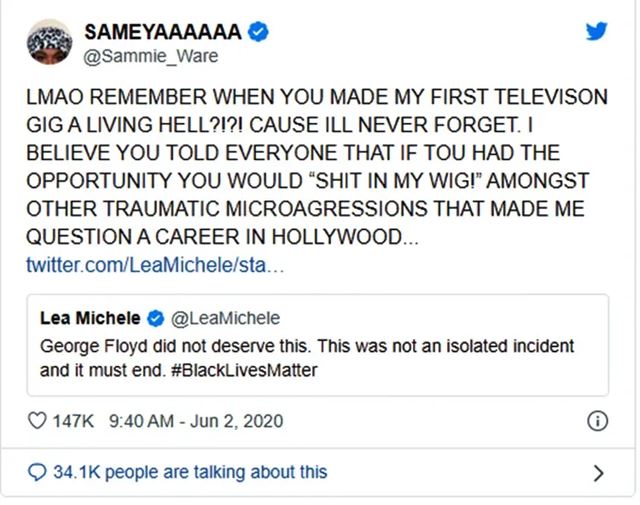Open the Lea Michele name in quoted tweet

pyautogui.click(x=91, y=319)
